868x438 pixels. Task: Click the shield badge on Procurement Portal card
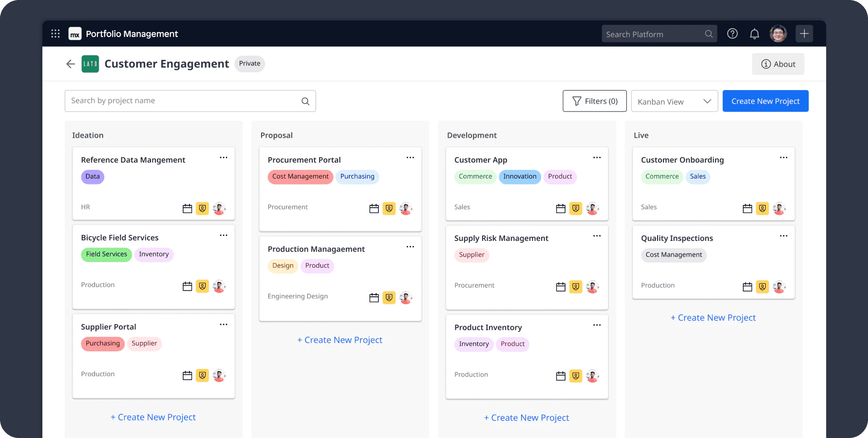click(389, 208)
